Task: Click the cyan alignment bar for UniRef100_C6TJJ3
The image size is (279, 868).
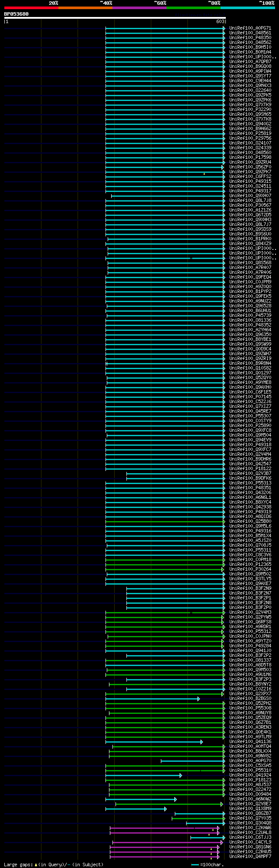Action: pyautogui.click(x=208, y=838)
